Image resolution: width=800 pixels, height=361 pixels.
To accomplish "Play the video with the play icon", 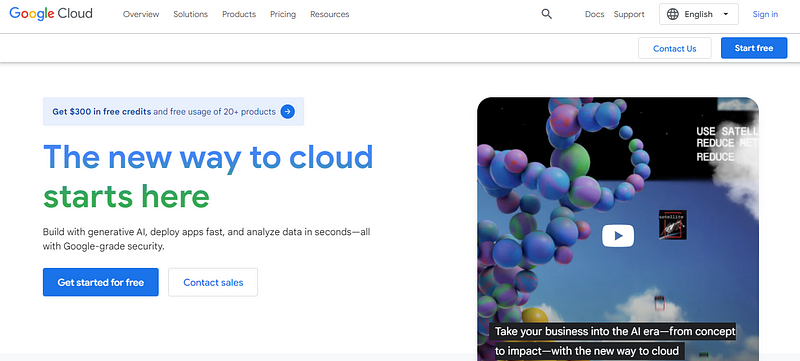I will (618, 236).
